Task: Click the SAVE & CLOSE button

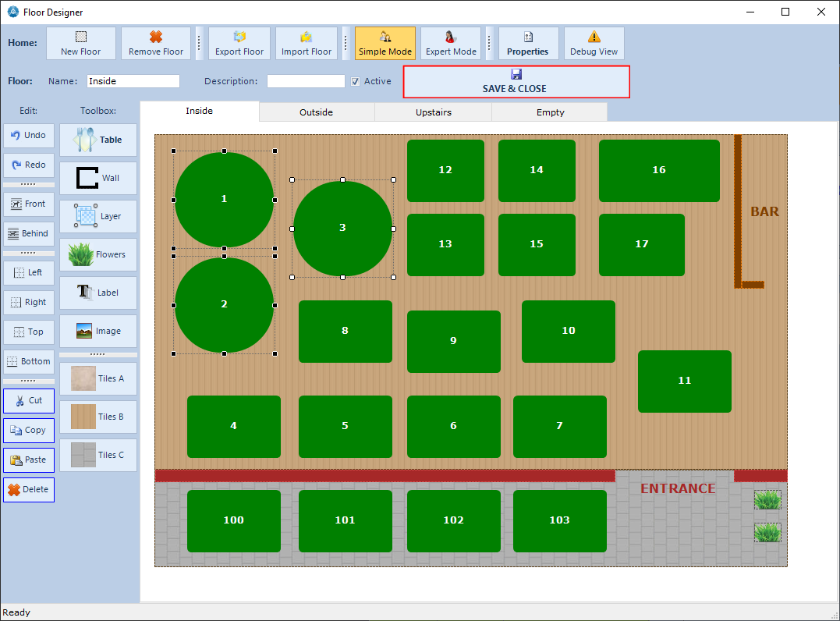Action: (516, 82)
